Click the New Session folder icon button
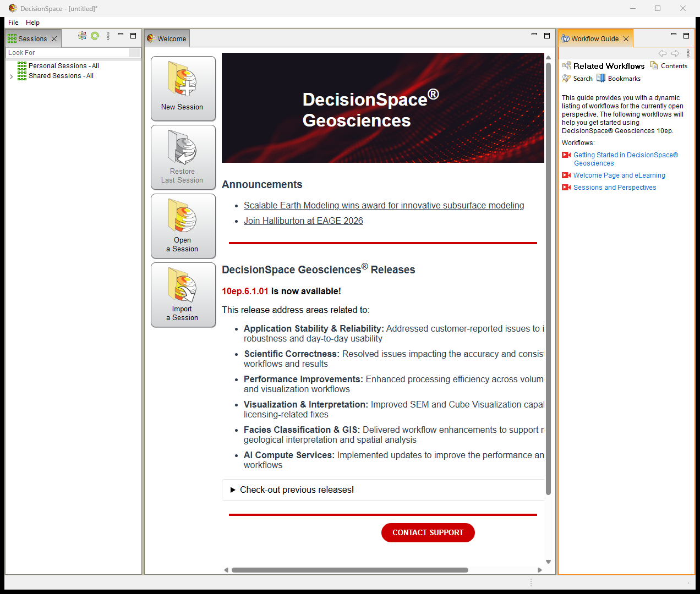Image resolution: width=700 pixels, height=594 pixels. [x=183, y=89]
